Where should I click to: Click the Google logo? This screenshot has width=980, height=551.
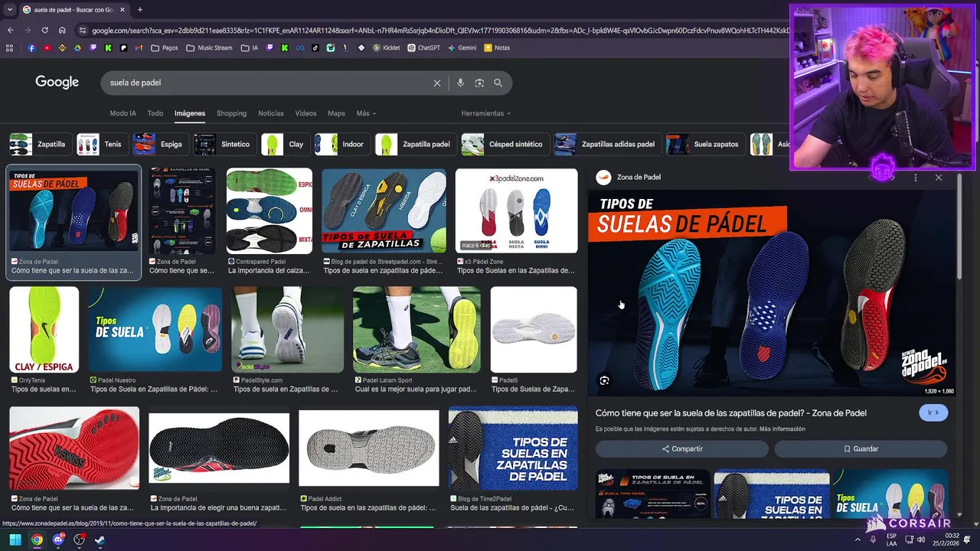[57, 83]
